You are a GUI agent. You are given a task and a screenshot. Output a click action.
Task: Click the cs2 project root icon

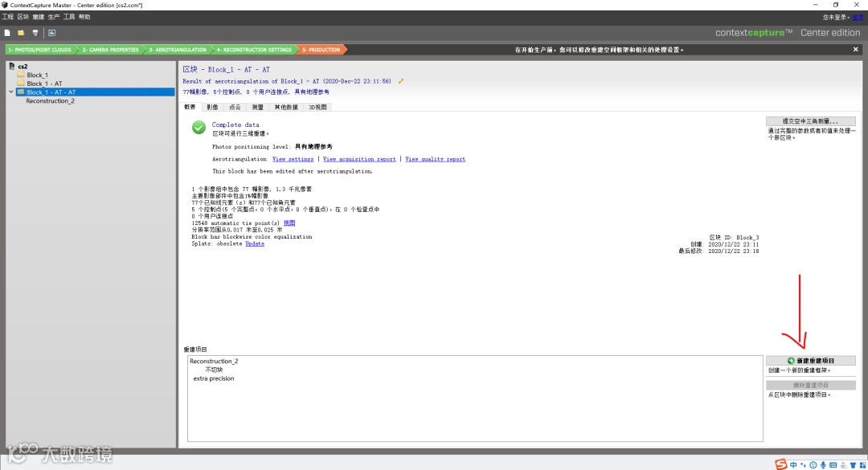point(11,66)
